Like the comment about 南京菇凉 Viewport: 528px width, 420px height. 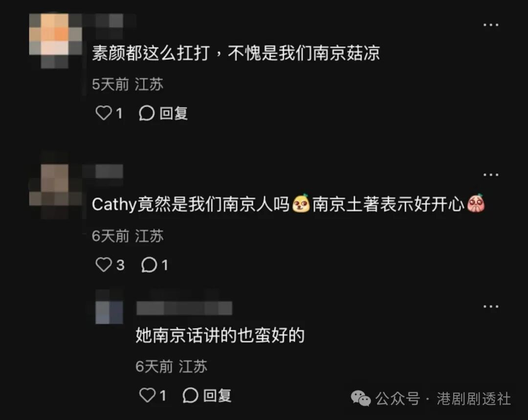point(103,113)
